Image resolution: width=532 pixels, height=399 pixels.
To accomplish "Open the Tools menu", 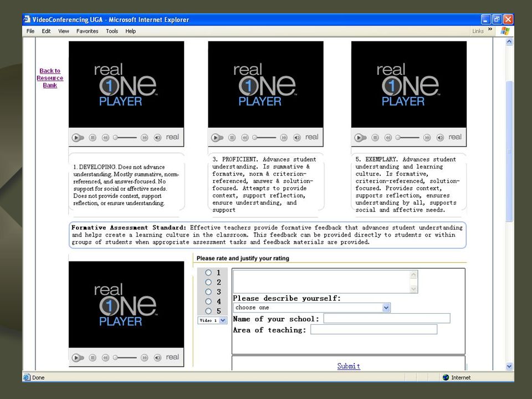I will pos(112,31).
